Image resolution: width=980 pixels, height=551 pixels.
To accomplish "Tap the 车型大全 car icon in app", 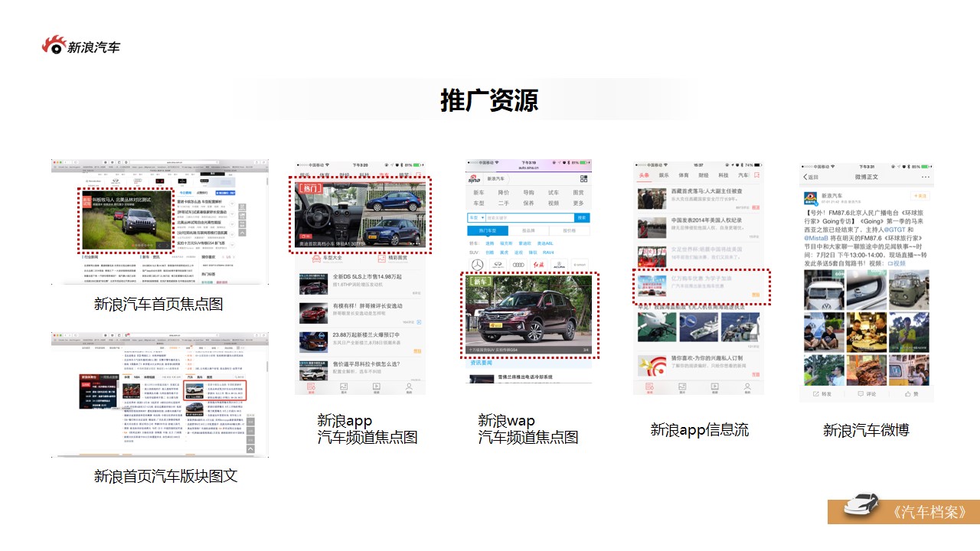I will coord(316,259).
